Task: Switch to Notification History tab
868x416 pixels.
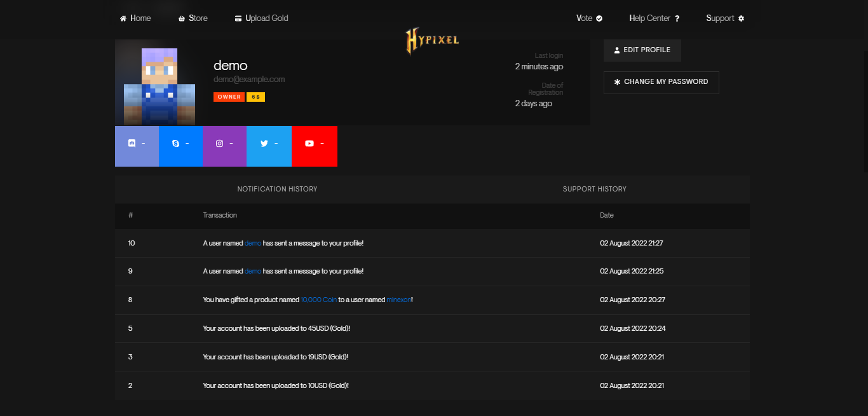Action: coord(277,190)
